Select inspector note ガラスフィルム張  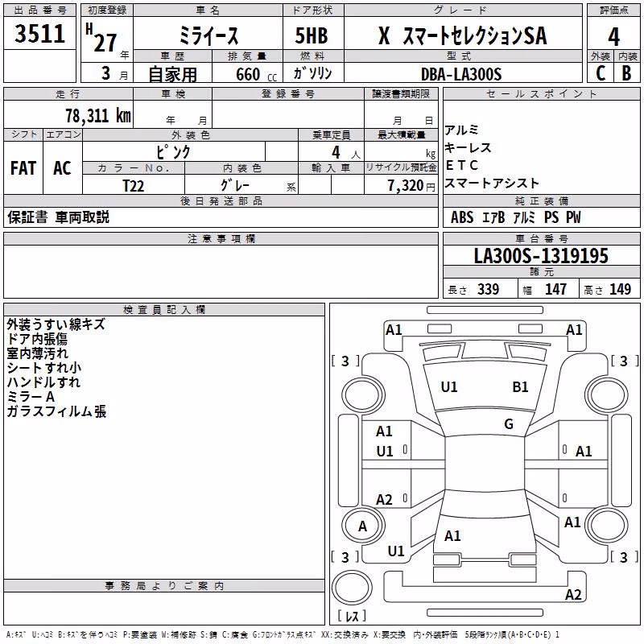pos(56,411)
